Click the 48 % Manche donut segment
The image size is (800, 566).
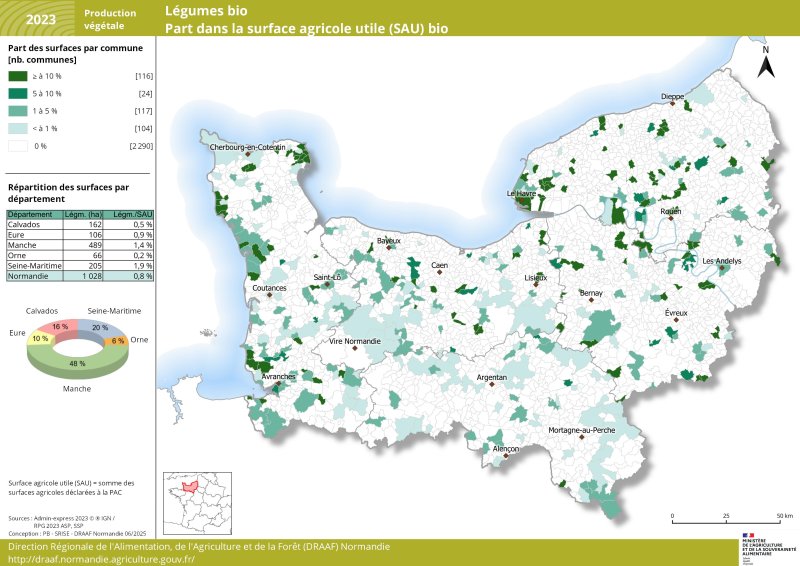pyautogui.click(x=78, y=363)
